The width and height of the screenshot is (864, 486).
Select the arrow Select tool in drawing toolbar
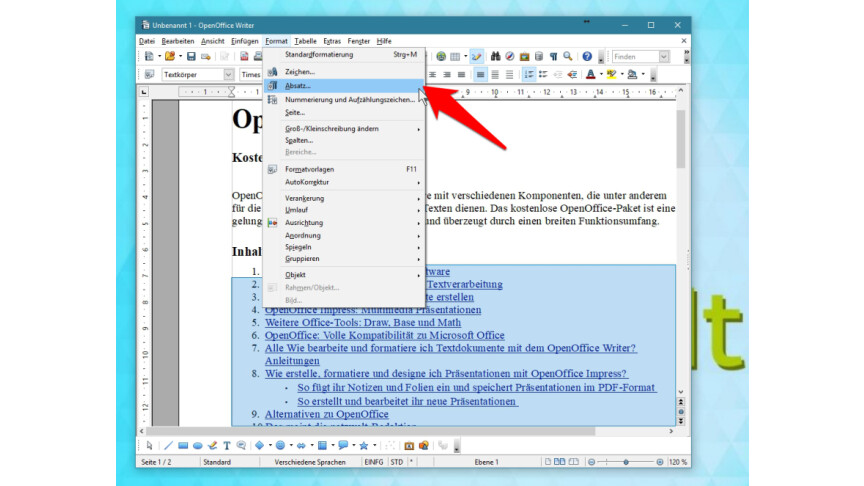click(x=149, y=446)
